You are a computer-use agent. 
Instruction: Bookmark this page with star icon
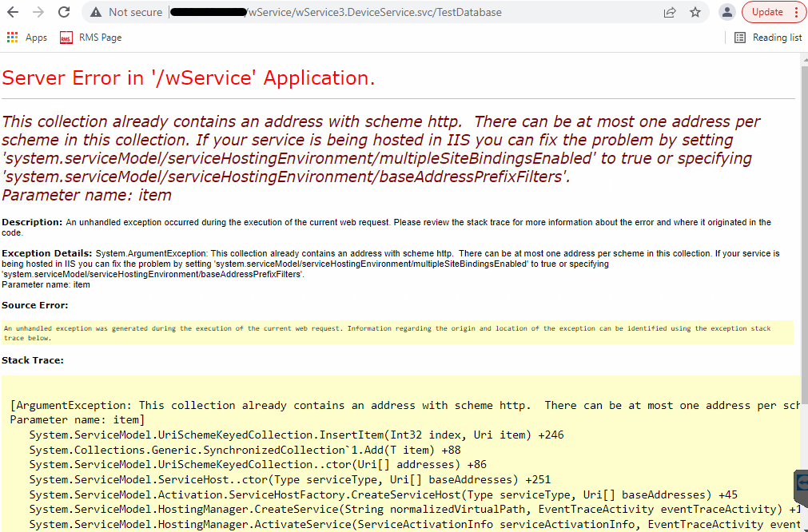click(x=695, y=12)
